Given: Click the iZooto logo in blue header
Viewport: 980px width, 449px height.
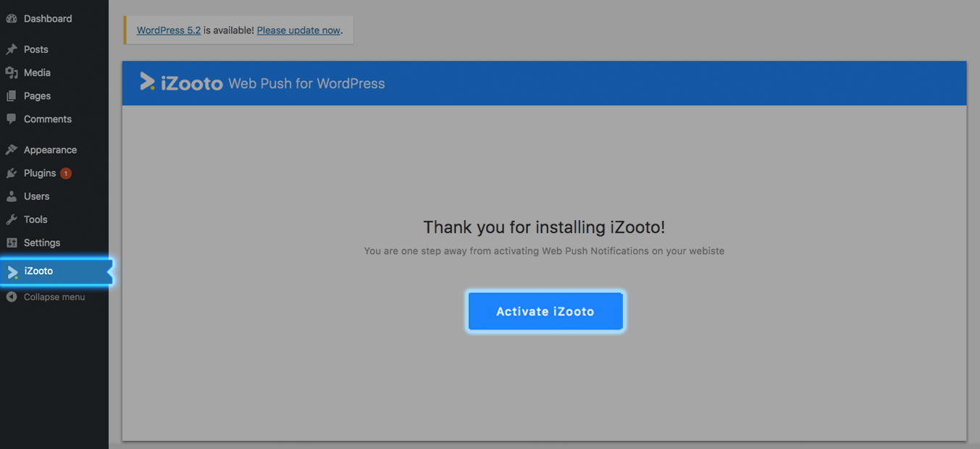Looking at the screenshot, I should click(x=181, y=83).
